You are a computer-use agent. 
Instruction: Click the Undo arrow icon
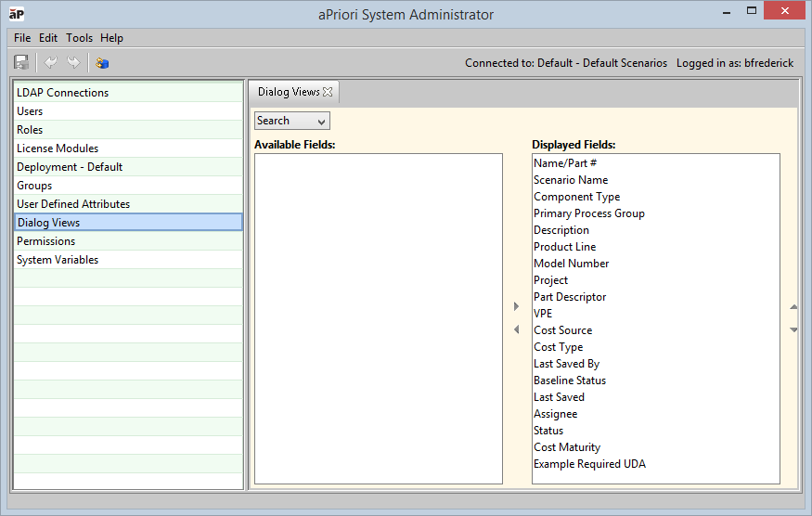pyautogui.click(x=50, y=63)
